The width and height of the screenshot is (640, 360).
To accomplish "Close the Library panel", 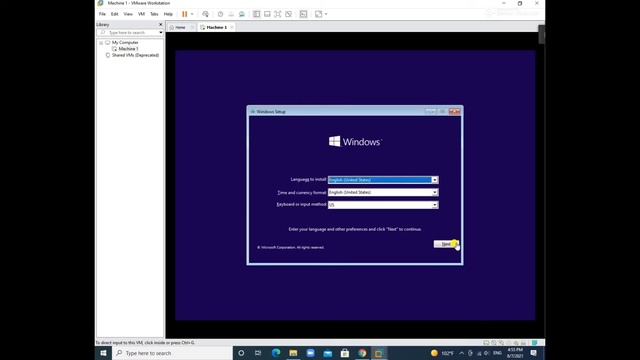I will 160,24.
